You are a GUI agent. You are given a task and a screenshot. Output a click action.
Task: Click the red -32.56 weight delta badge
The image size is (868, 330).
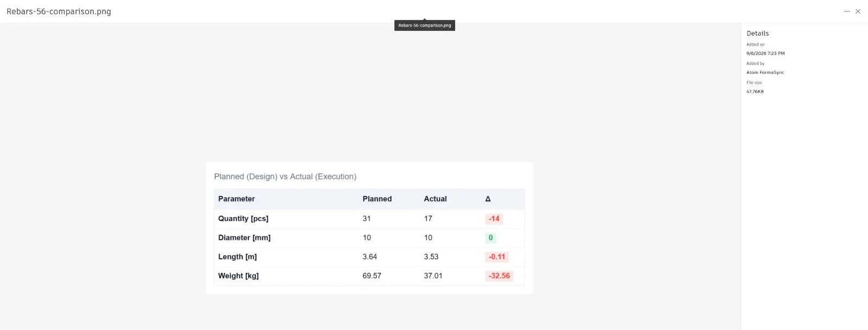pyautogui.click(x=500, y=276)
